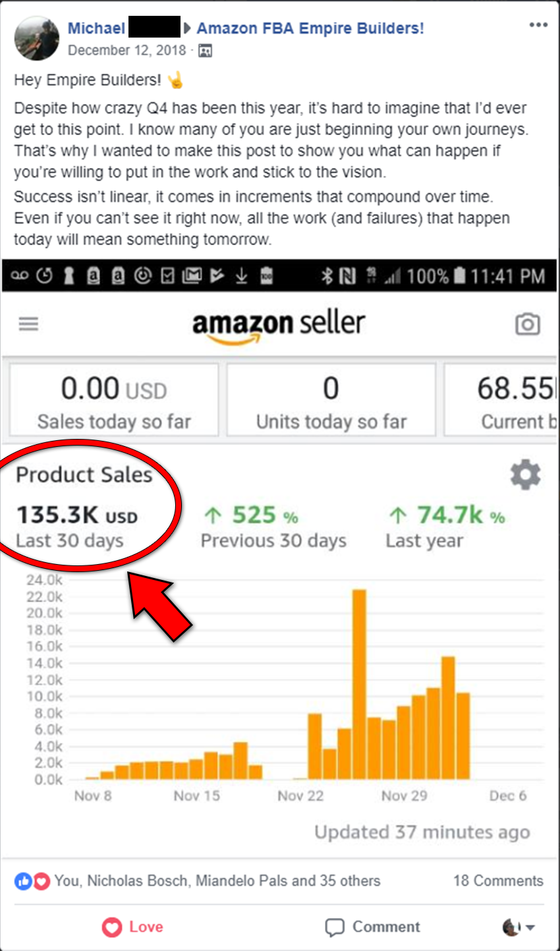Open the hamburger menu in Amazon Seller

point(28,324)
